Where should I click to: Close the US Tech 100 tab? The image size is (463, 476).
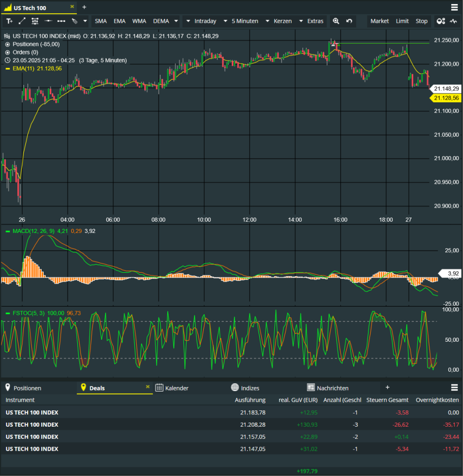pyautogui.click(x=72, y=7)
